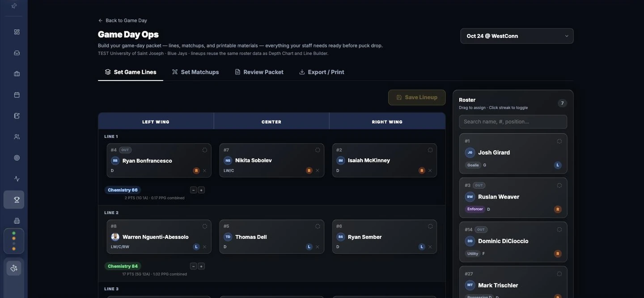Toggle streak circle on Ryan Bonfrancesco card
The height and width of the screenshot is (298, 644).
(205, 150)
